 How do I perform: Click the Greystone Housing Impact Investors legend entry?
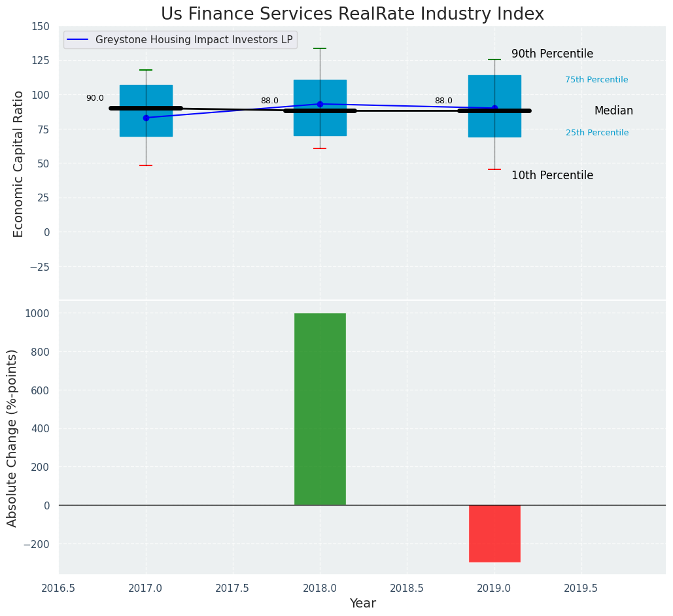[194, 40]
